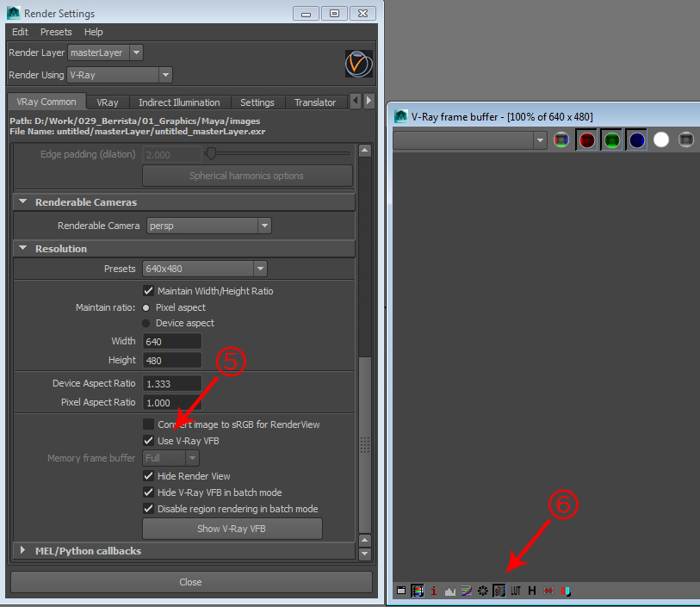Toggle Hide Render View checkbox
Viewport: 700px width, 607px height.
(x=149, y=476)
